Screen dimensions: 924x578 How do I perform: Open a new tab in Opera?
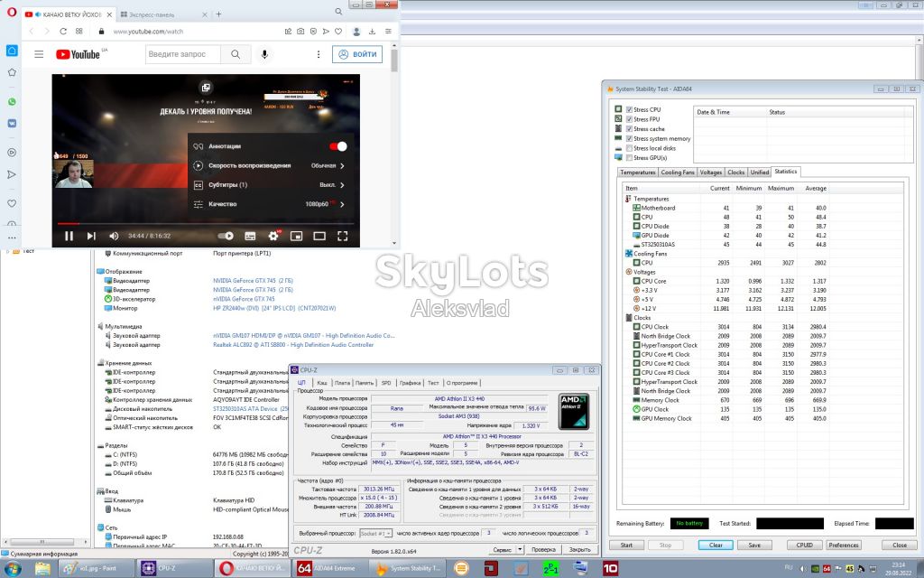click(x=218, y=14)
